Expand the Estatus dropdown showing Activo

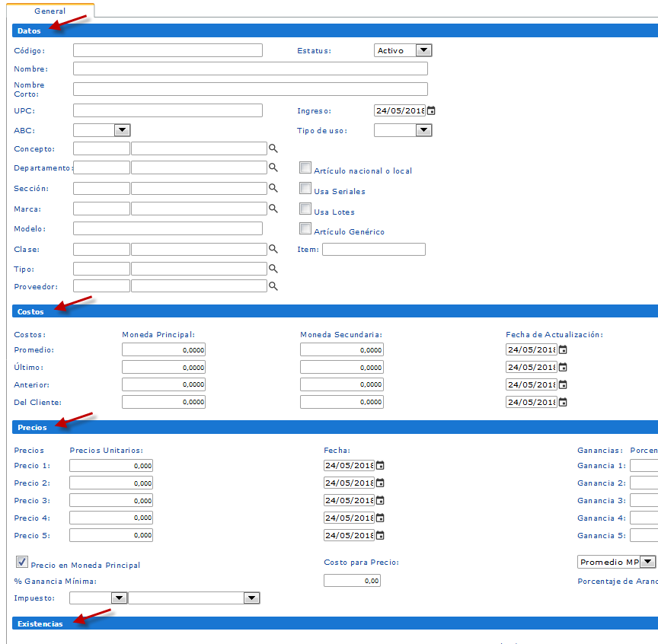pyautogui.click(x=423, y=50)
